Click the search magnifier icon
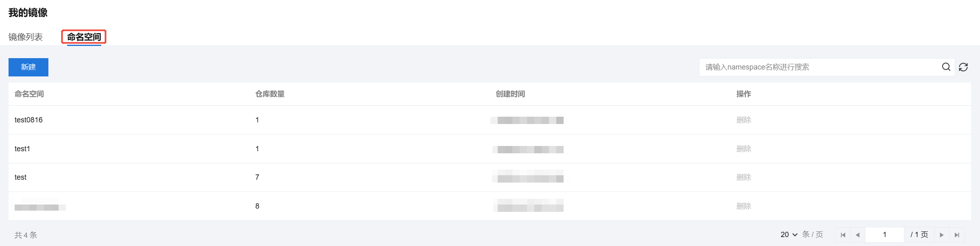The width and height of the screenshot is (980, 246). pos(946,67)
